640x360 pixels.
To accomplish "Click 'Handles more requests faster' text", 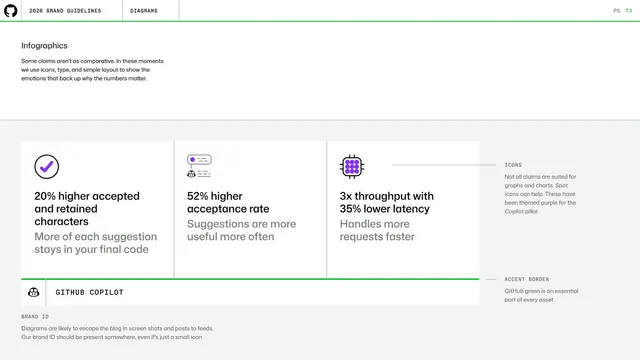I will (x=377, y=230).
